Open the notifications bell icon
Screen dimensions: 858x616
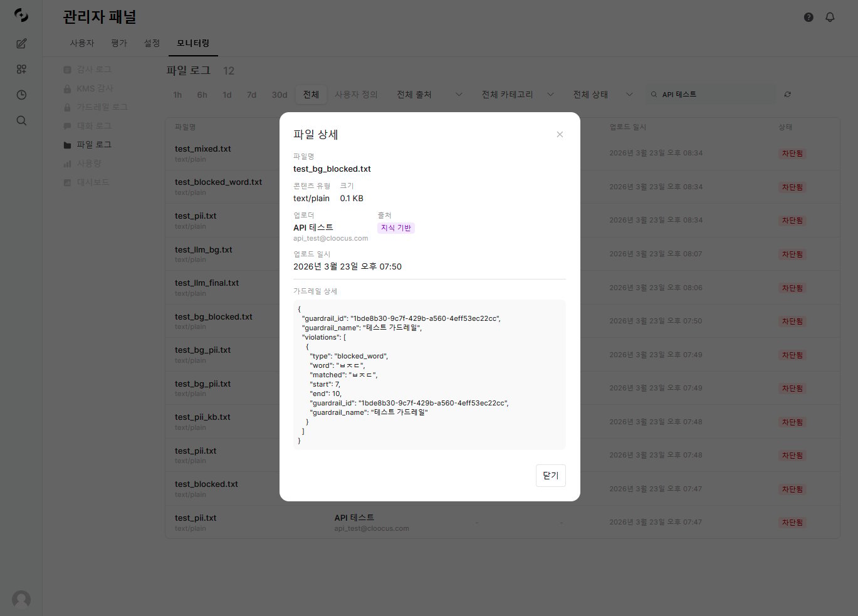point(830,17)
